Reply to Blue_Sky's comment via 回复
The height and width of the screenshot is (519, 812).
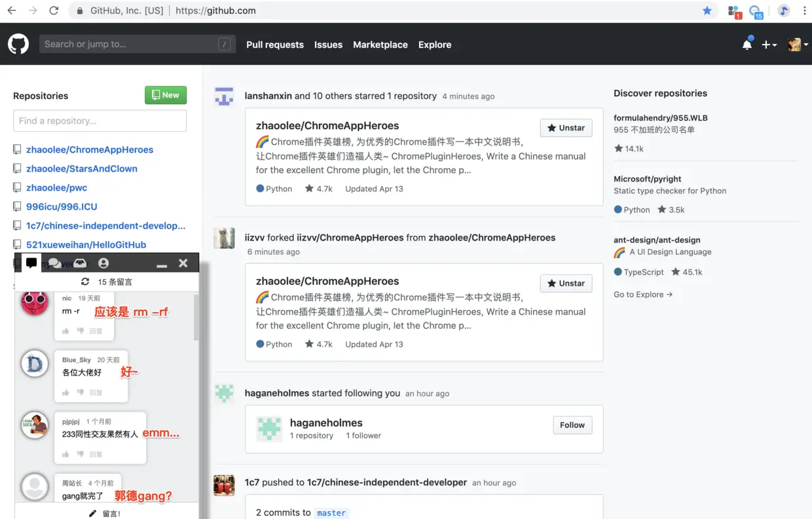coord(96,393)
